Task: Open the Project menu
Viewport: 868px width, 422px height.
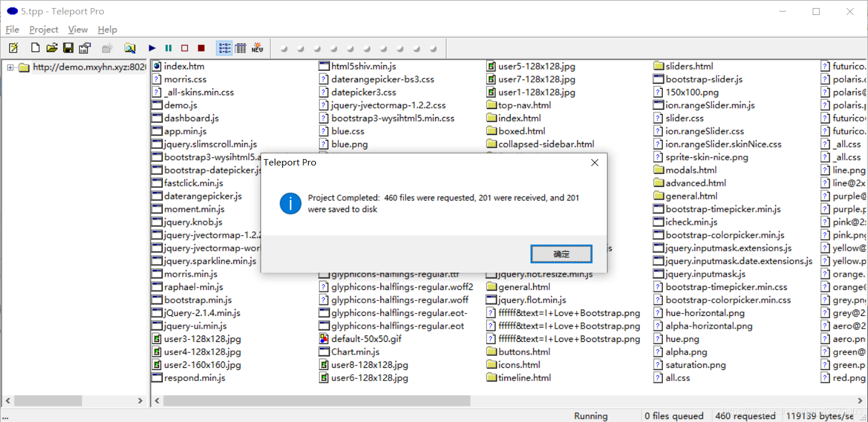Action: click(44, 29)
